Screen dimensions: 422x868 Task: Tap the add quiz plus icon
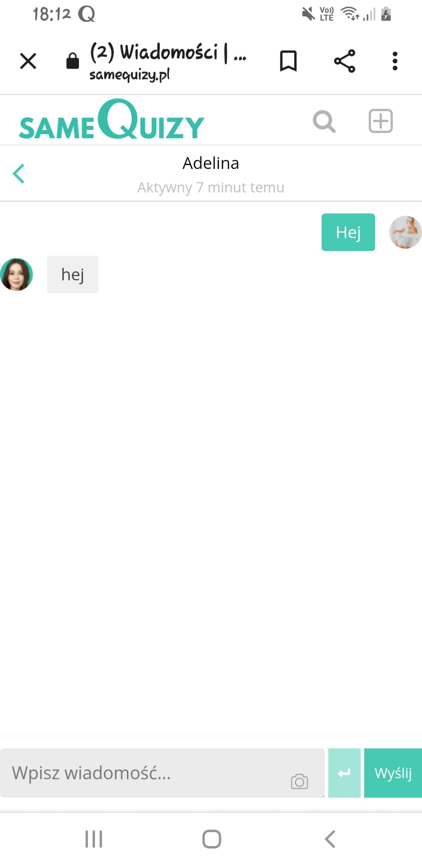tap(381, 121)
